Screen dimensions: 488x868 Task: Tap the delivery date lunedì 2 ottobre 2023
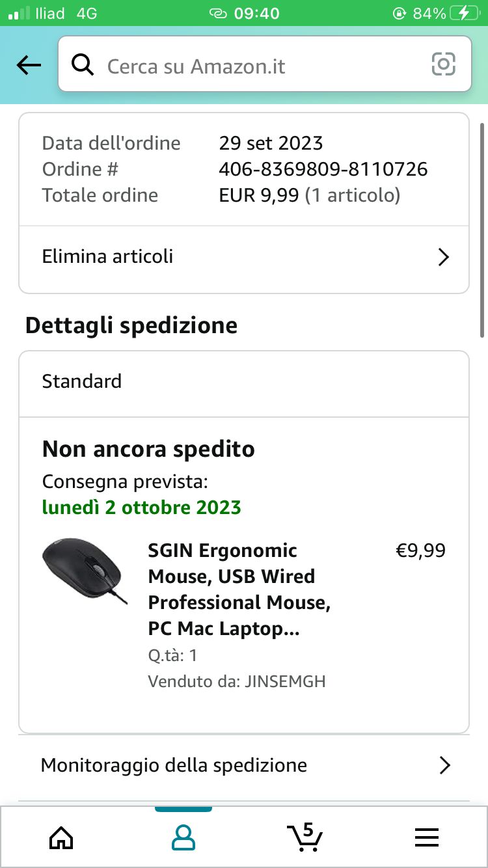click(142, 508)
